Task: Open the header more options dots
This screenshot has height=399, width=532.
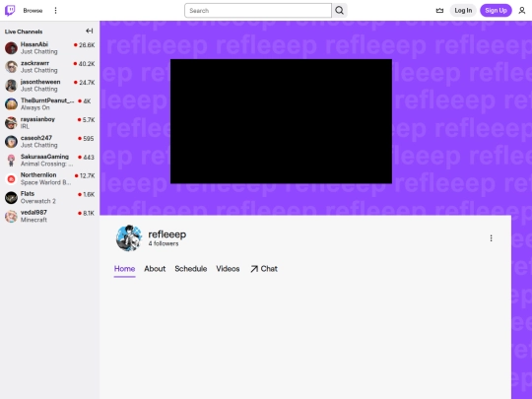Action: (x=55, y=11)
